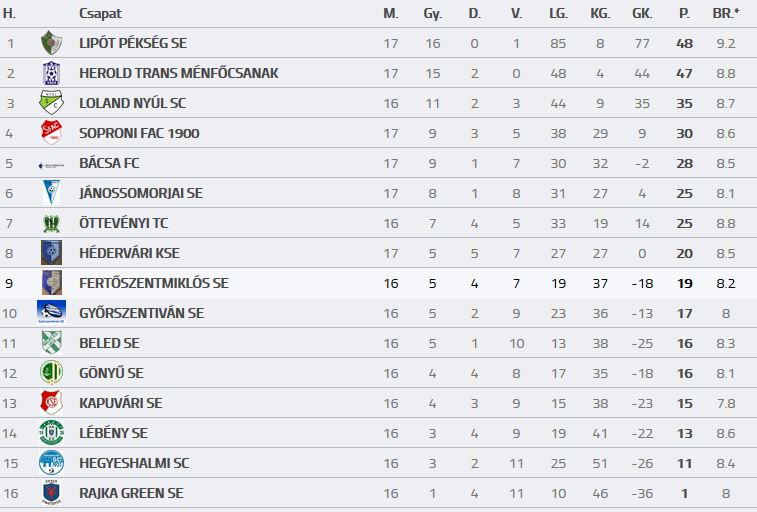Click the Hédervári KSE team crest

click(51, 253)
